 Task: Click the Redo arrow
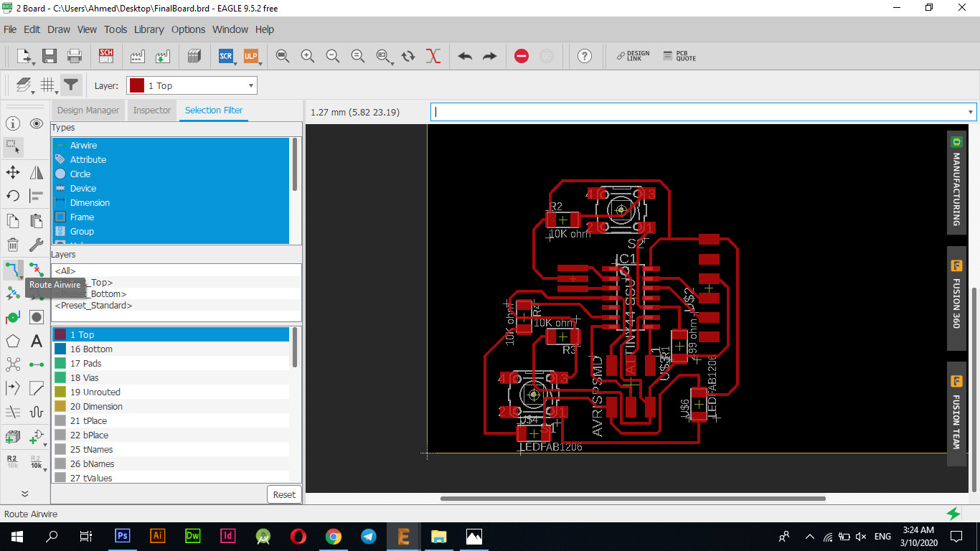click(489, 56)
